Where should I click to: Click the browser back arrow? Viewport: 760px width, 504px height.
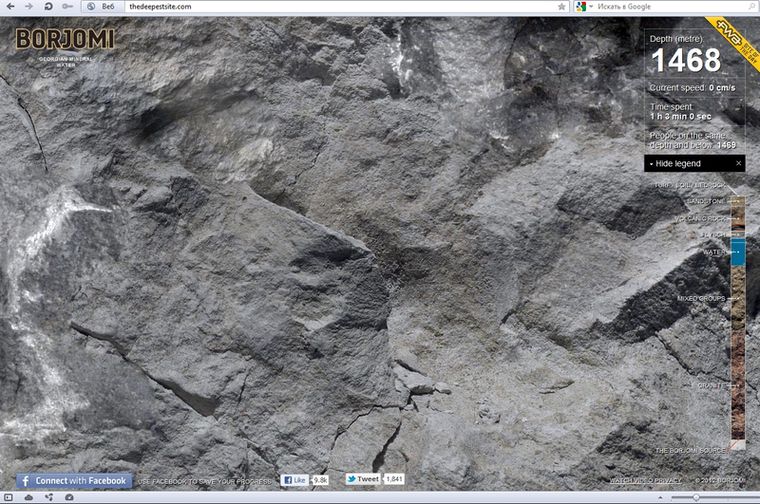[x=8, y=6]
